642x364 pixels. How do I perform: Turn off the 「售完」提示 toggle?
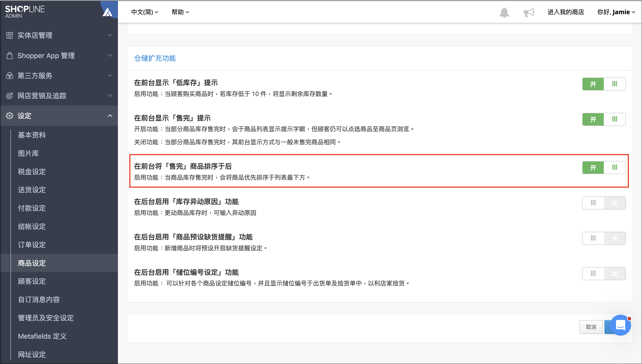(604, 119)
